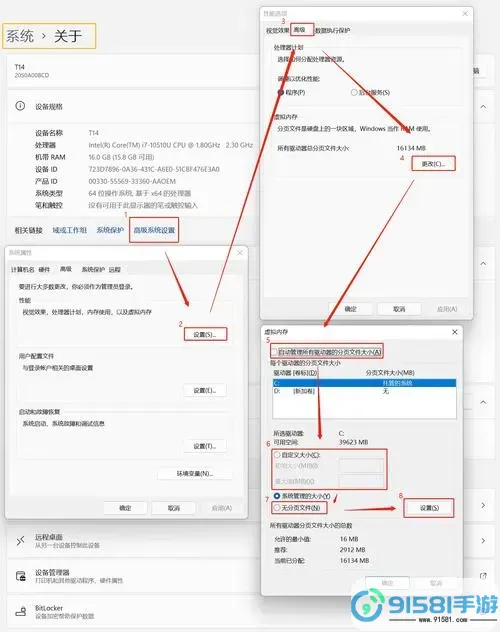Click 设置(T) under 启动和故障恢复
This screenshot has height=632, width=500.
click(205, 446)
